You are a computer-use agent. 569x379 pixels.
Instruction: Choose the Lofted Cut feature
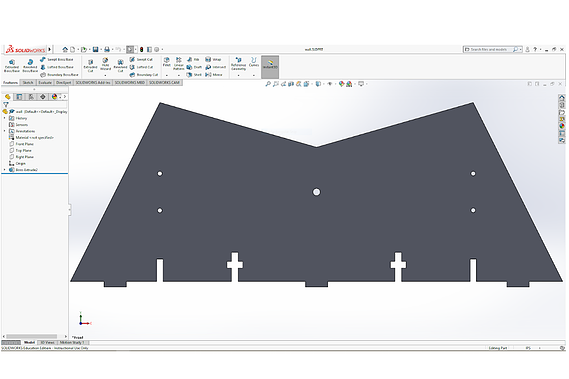click(x=141, y=67)
